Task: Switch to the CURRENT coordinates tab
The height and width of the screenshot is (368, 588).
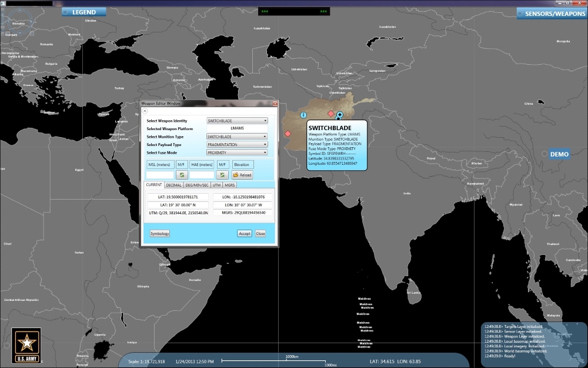Action: coord(153,185)
